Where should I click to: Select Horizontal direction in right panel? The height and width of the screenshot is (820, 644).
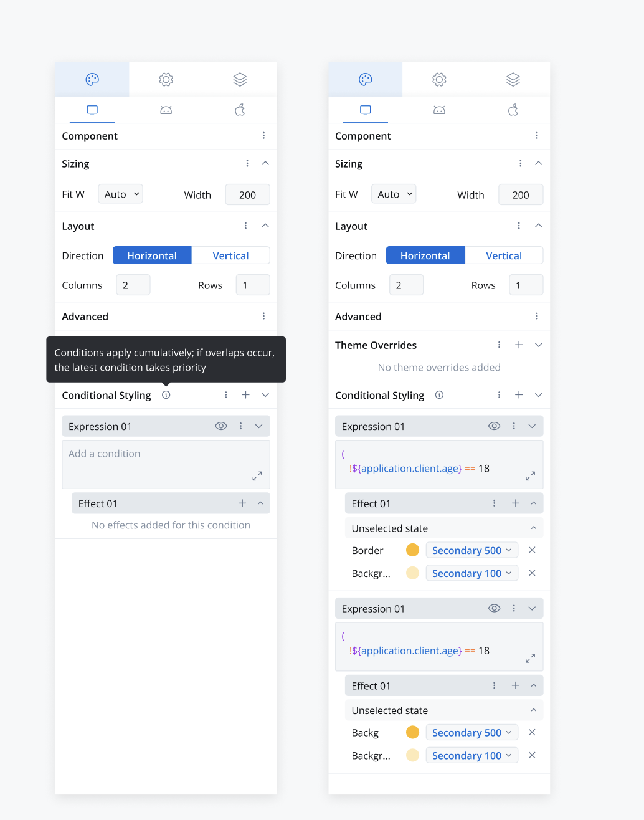tap(425, 255)
